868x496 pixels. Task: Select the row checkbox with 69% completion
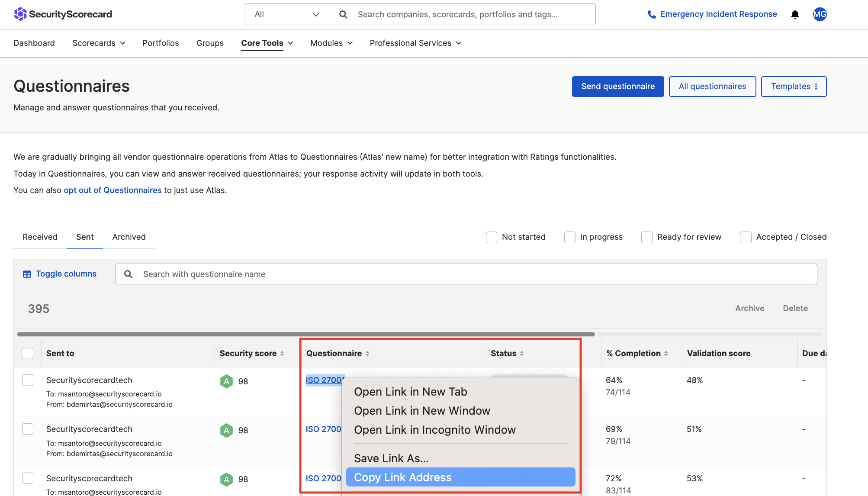coord(28,429)
